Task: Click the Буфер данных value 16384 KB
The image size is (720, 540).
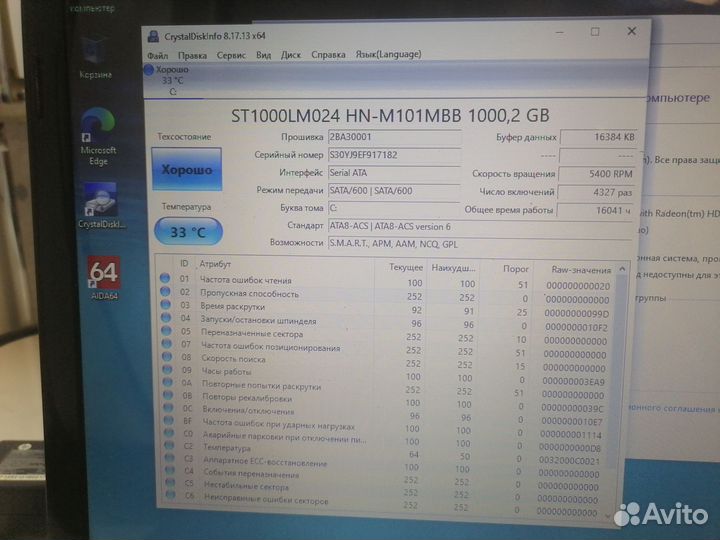Action: 598,137
